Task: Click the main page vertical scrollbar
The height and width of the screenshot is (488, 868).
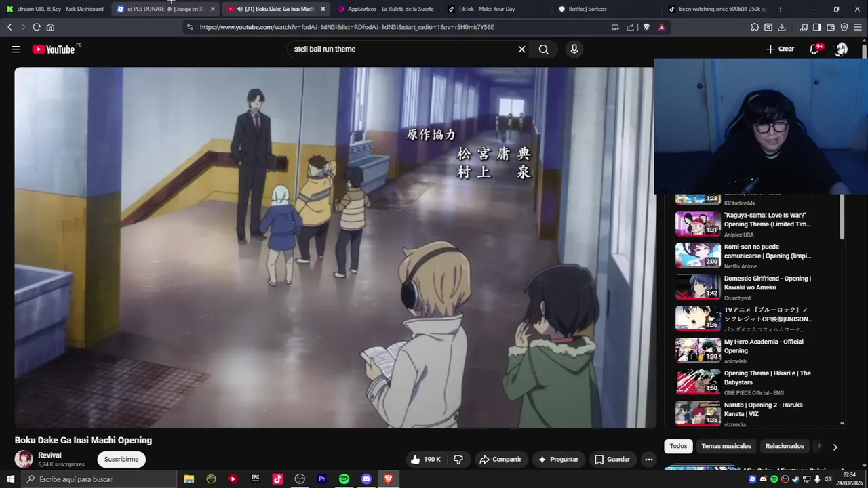Action: [x=864, y=51]
